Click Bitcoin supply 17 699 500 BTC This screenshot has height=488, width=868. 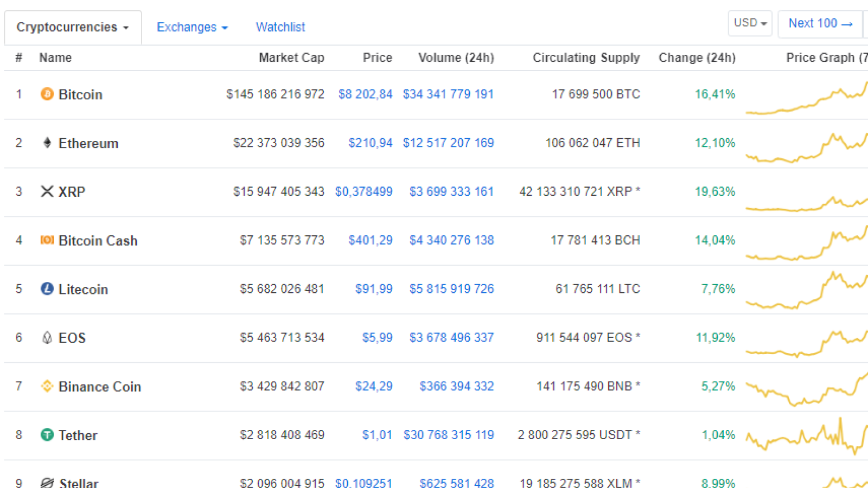pyautogui.click(x=596, y=94)
